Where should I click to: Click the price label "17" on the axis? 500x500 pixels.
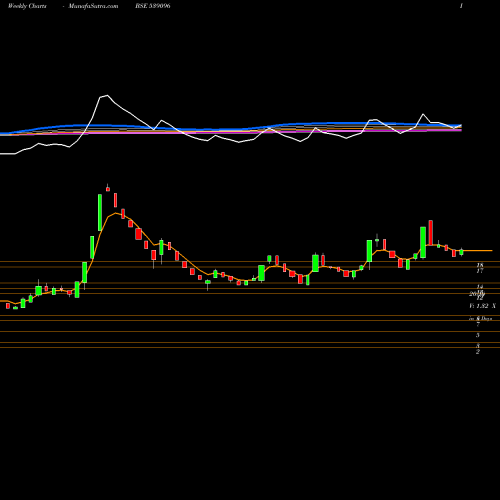[x=480, y=271]
